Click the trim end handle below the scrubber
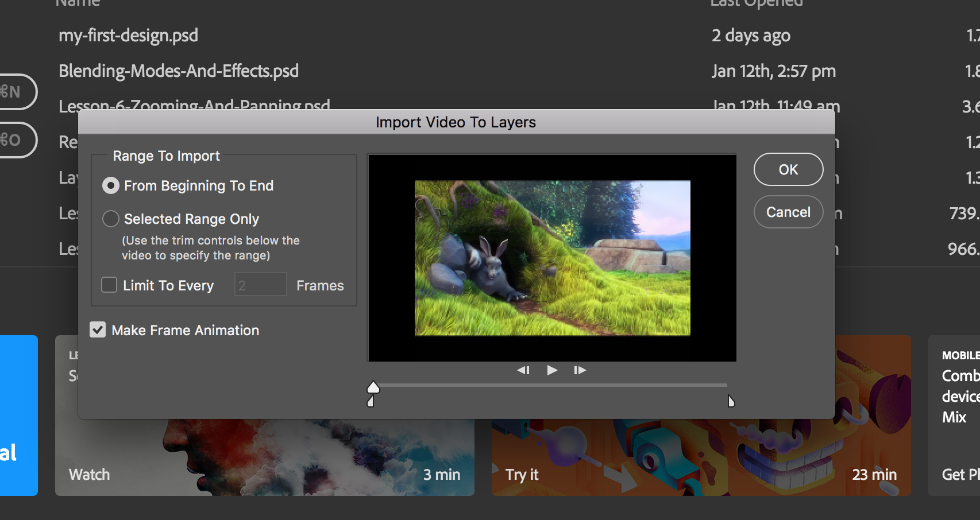 [731, 401]
